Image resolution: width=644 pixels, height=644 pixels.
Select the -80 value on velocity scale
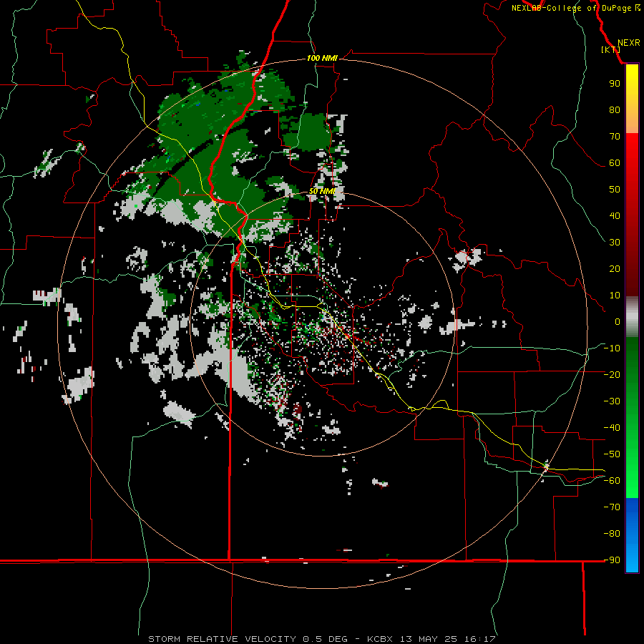[x=612, y=534]
